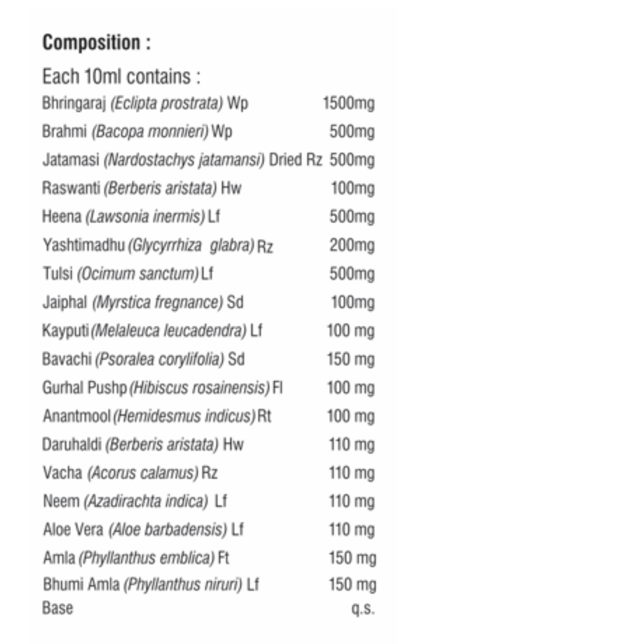Select the Jaiphal ingredient name
This screenshot has width=644, height=644.
pos(65,303)
